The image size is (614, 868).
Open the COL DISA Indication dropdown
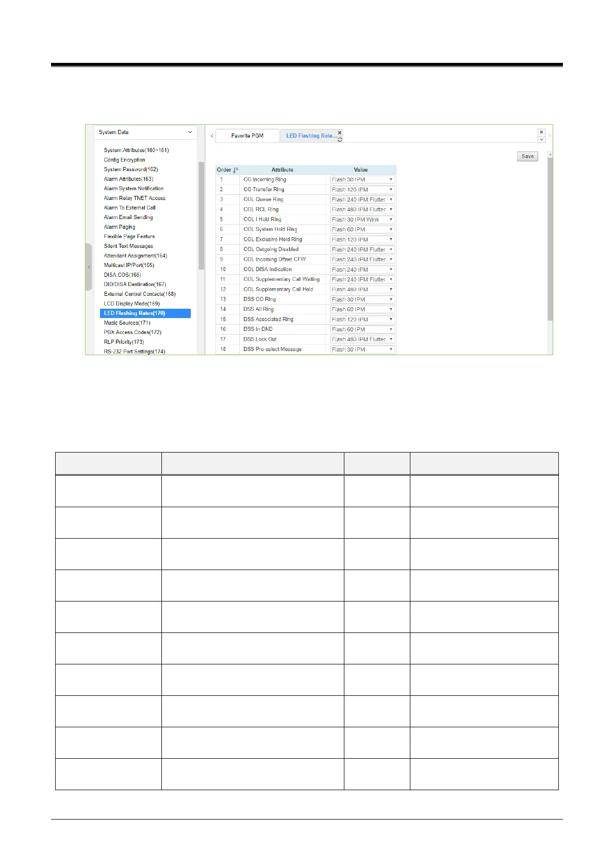point(362,270)
